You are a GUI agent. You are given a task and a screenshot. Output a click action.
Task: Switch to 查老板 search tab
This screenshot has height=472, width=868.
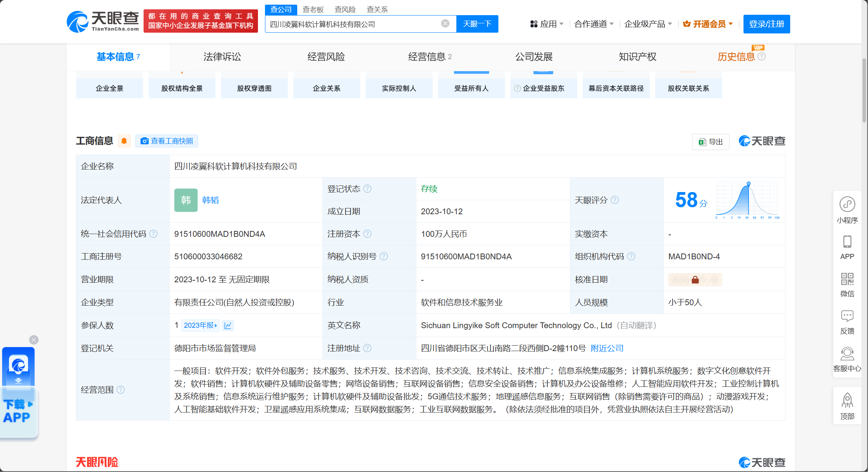[313, 9]
